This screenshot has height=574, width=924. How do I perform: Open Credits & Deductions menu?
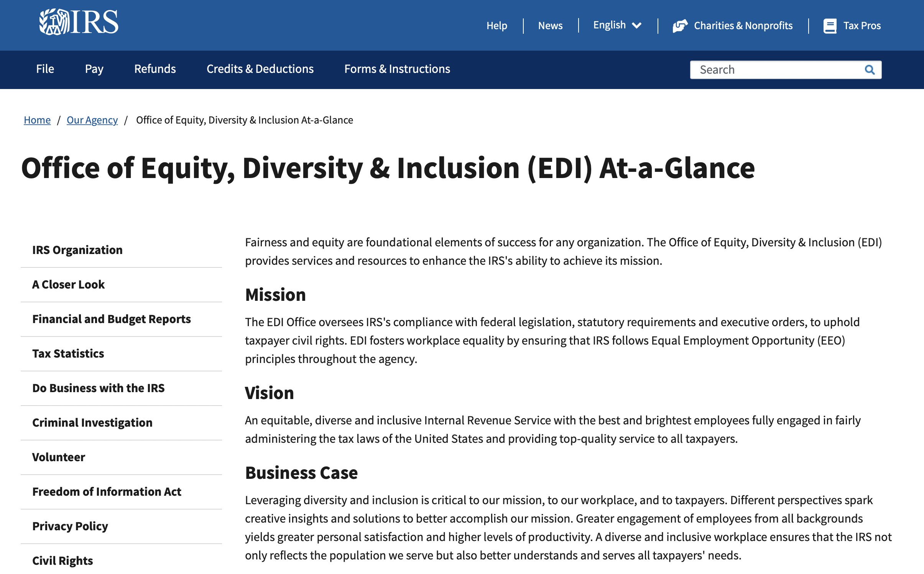pos(260,69)
